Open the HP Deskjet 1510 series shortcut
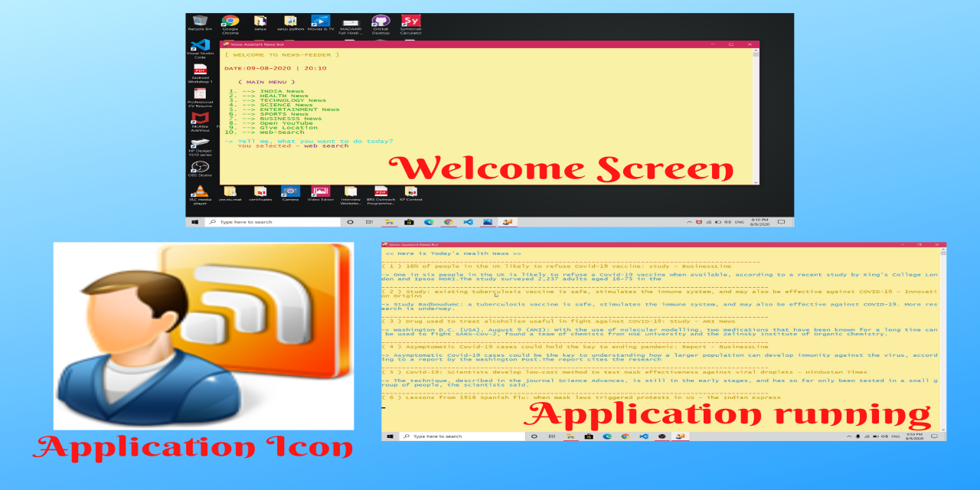Screen dimensions: 980x490 click(200, 146)
